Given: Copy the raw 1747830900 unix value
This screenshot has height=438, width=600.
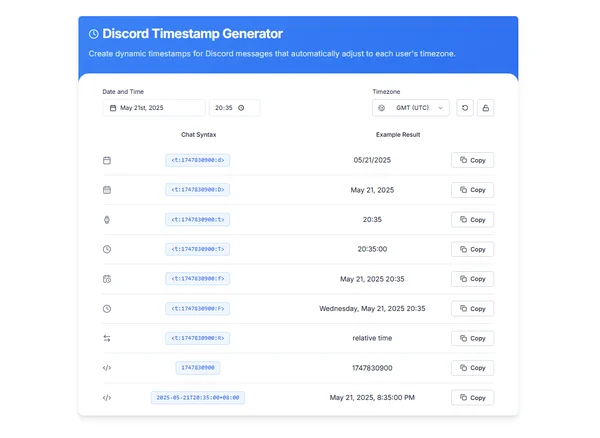Looking at the screenshot, I should point(473,368).
